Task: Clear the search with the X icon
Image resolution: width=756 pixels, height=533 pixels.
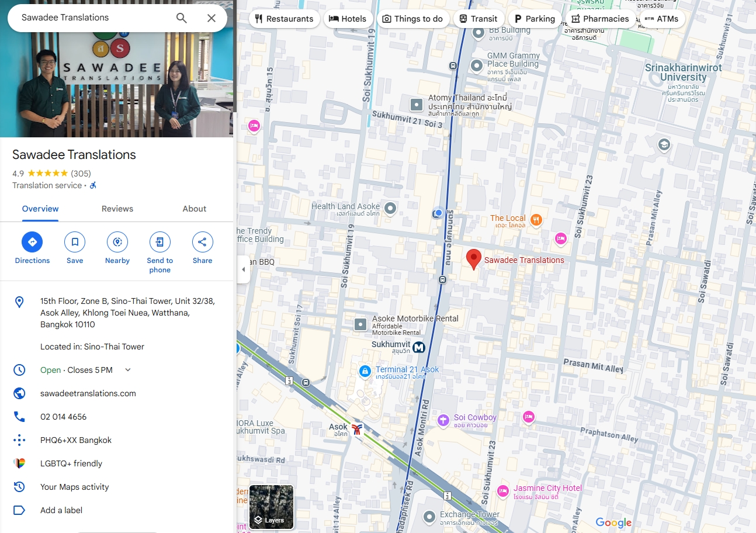Action: (211, 18)
